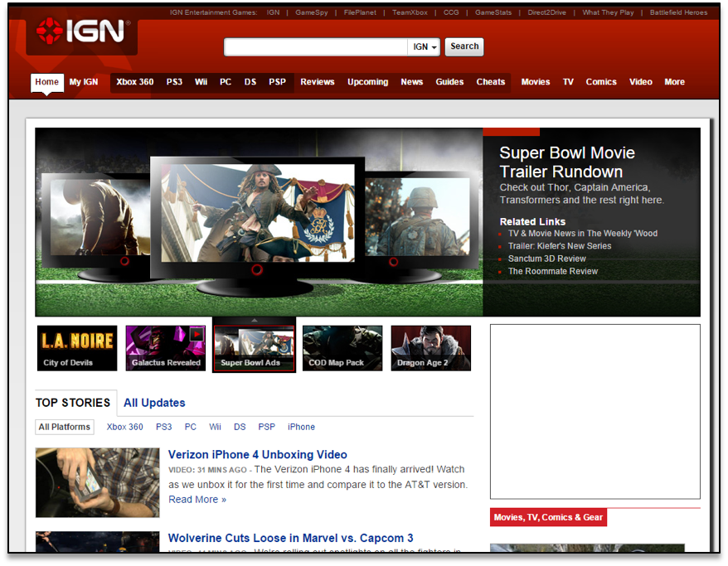Open Verizon iPhone 4 Unboxing Video headline

coord(258,455)
